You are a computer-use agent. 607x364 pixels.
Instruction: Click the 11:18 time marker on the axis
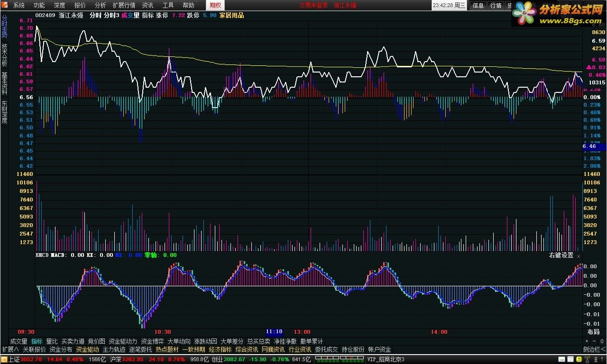pos(274,332)
